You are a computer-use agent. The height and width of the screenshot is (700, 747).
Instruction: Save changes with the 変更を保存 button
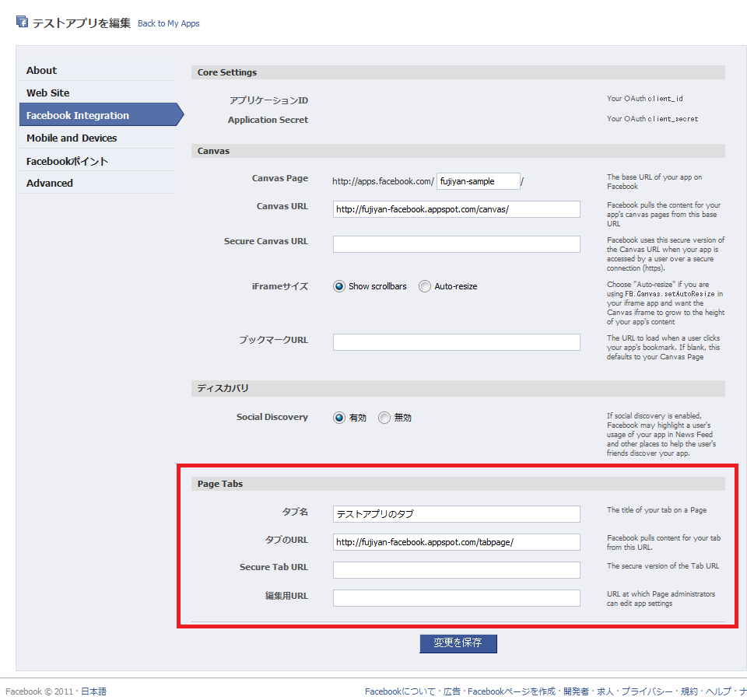click(x=458, y=643)
